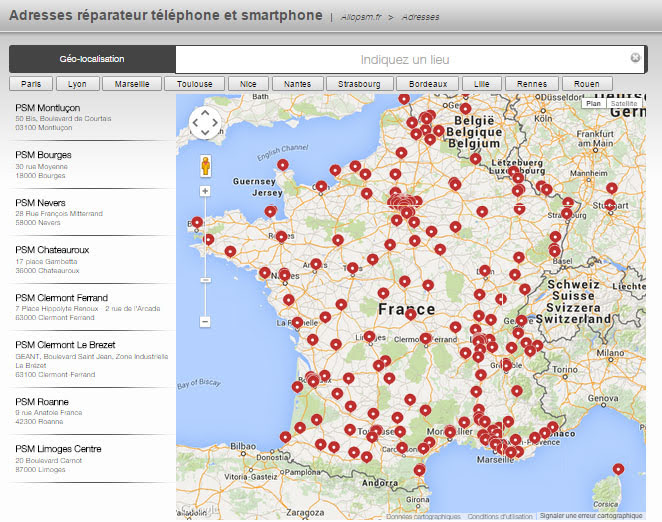Image resolution: width=662 pixels, height=522 pixels.
Task: Zoom out with the map minus button
Action: click(205, 322)
